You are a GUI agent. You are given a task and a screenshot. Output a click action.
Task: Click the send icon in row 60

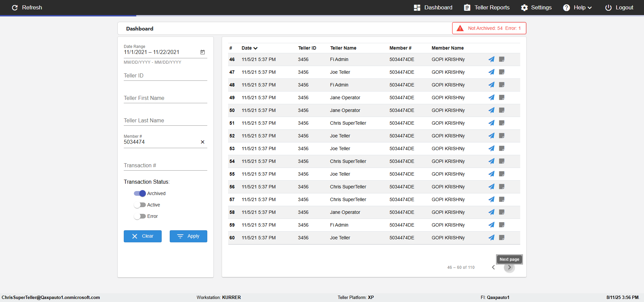click(x=491, y=238)
